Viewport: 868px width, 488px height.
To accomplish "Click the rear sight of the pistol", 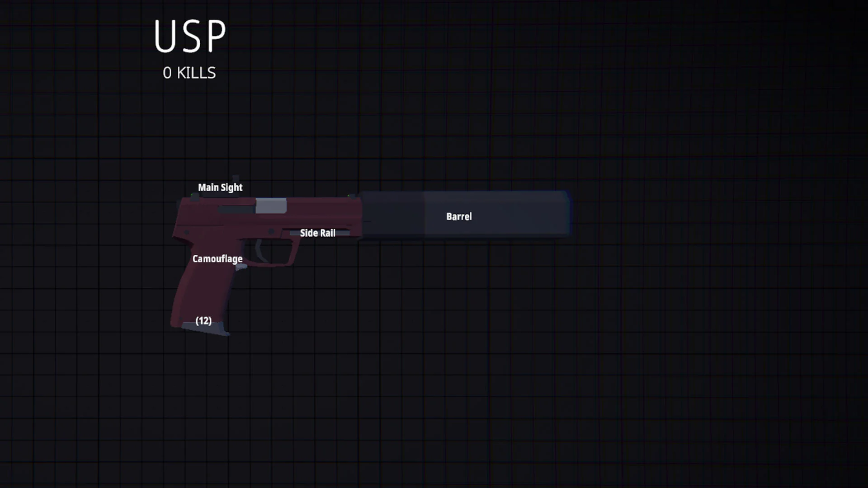I will (193, 196).
